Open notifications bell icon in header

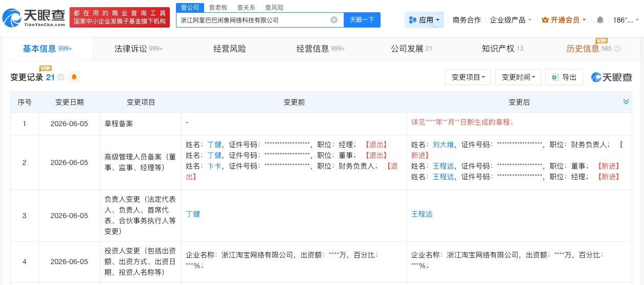coord(600,20)
